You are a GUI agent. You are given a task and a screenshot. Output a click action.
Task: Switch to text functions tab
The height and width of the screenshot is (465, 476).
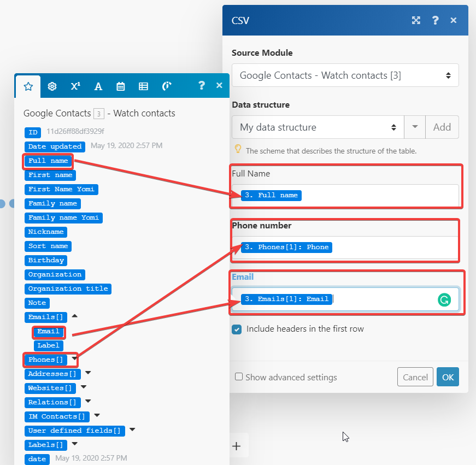tap(98, 86)
